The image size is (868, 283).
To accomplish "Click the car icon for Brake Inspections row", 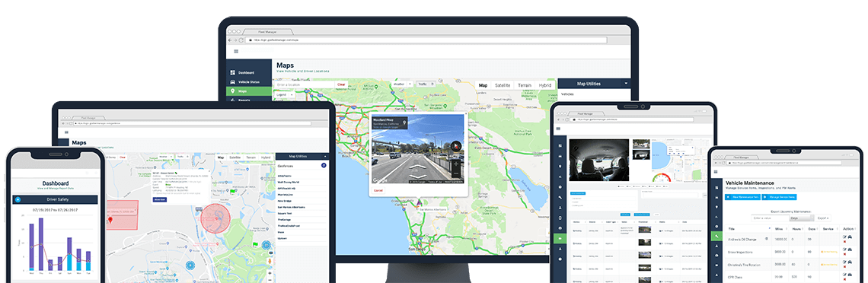I will tap(850, 250).
